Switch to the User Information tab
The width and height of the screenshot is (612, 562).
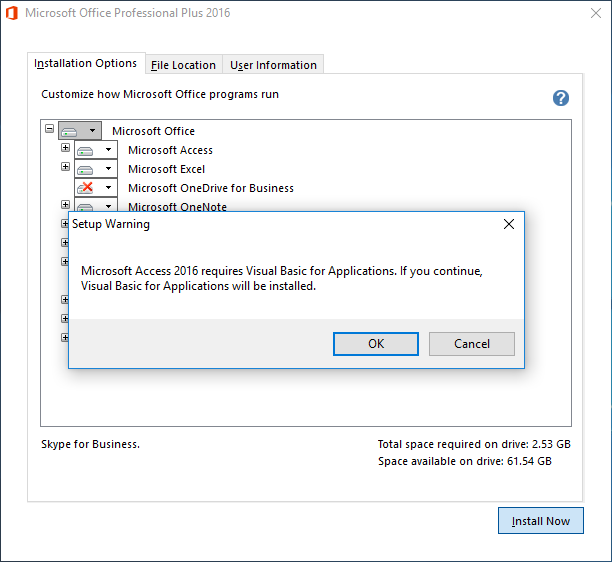273,65
